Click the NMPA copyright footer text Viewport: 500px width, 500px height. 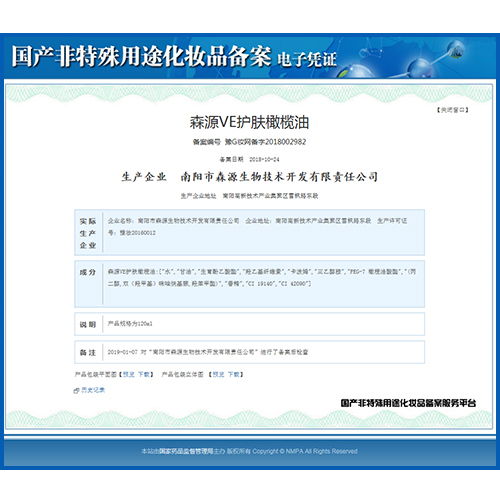tap(249, 451)
